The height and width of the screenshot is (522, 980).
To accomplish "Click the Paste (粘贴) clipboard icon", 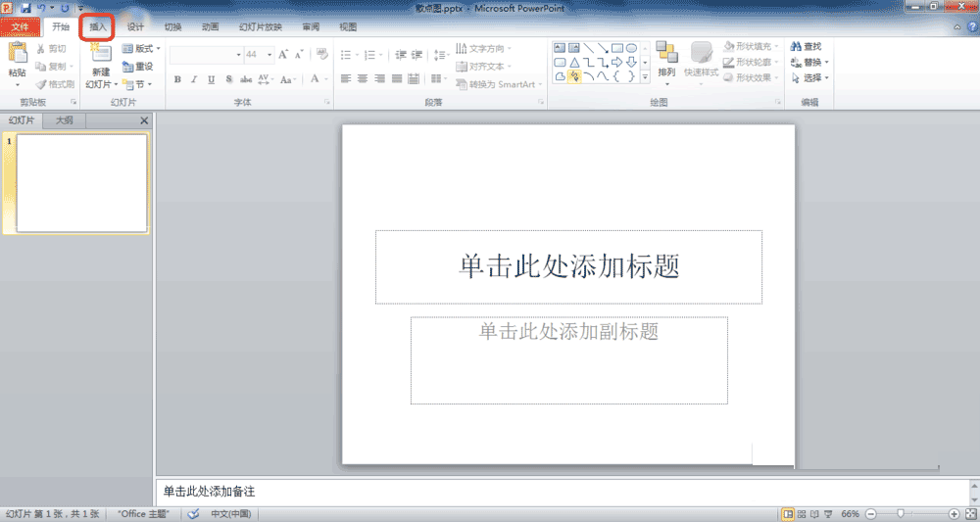I will tap(18, 54).
